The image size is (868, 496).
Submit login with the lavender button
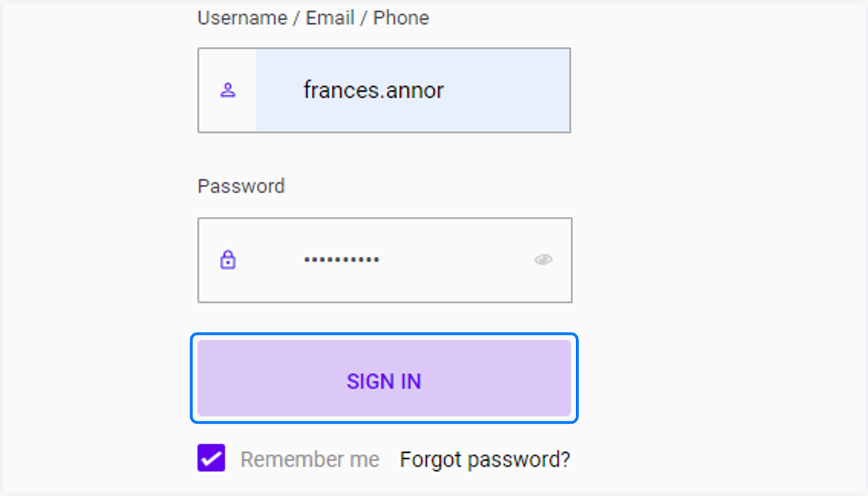click(x=384, y=378)
